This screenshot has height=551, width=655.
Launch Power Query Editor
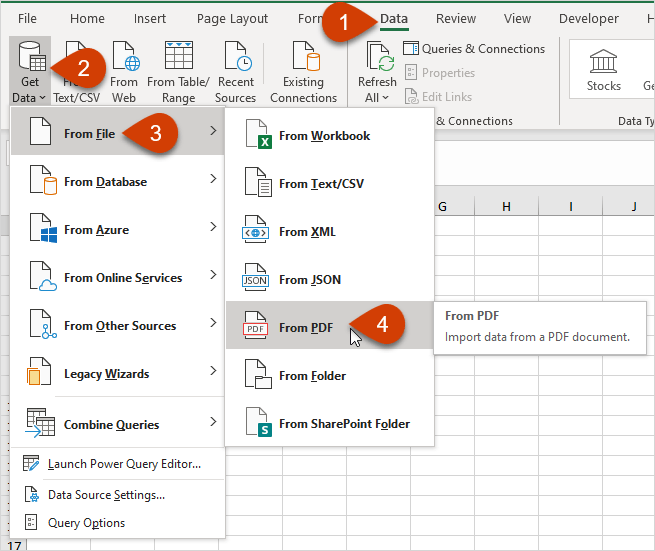click(x=123, y=464)
